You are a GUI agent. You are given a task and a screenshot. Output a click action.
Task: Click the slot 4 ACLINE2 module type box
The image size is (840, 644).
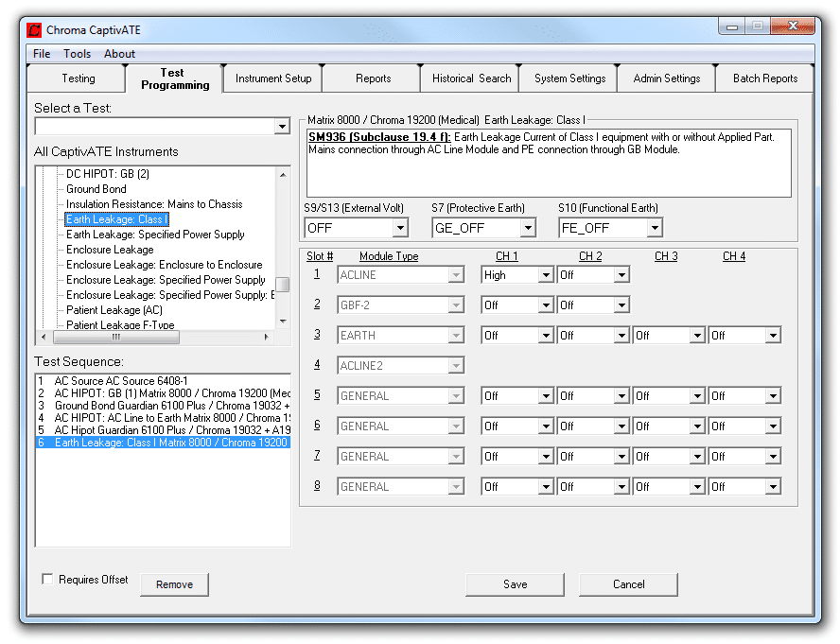(401, 366)
